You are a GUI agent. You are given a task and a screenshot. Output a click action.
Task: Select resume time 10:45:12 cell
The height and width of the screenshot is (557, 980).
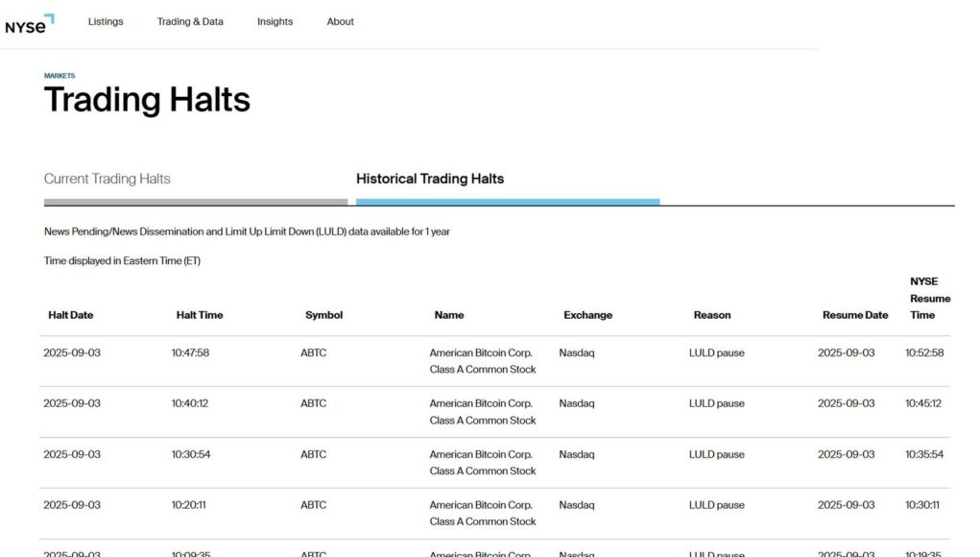[x=923, y=403]
